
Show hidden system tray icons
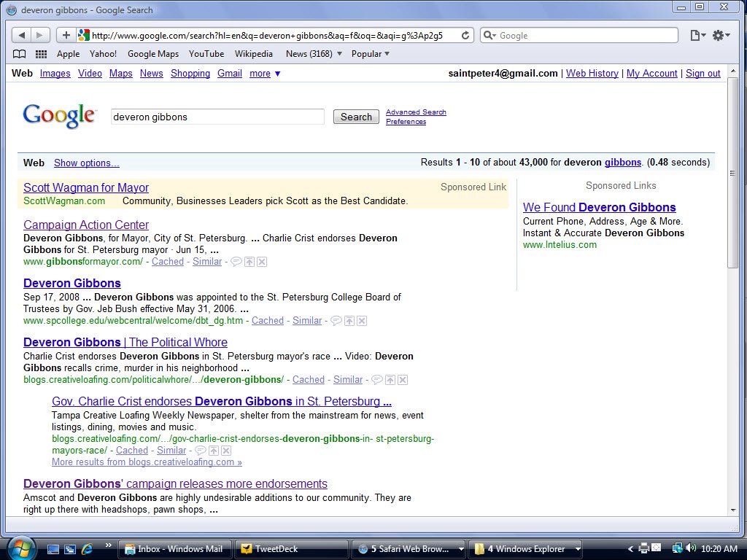click(630, 549)
